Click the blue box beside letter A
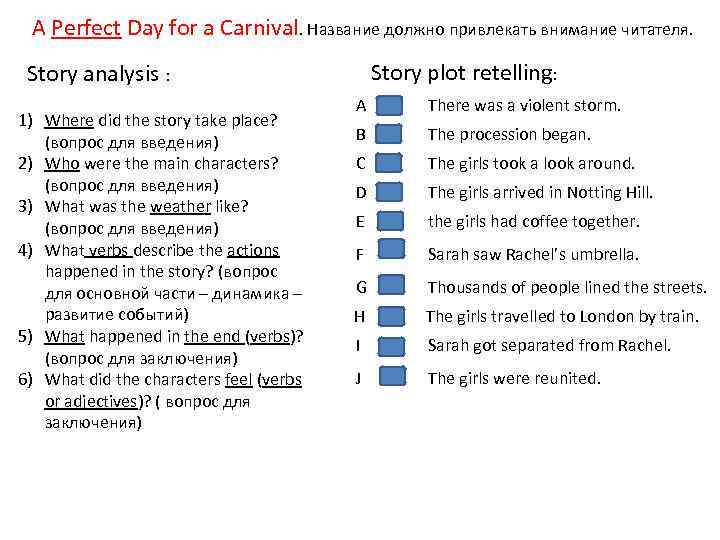 [x=392, y=106]
